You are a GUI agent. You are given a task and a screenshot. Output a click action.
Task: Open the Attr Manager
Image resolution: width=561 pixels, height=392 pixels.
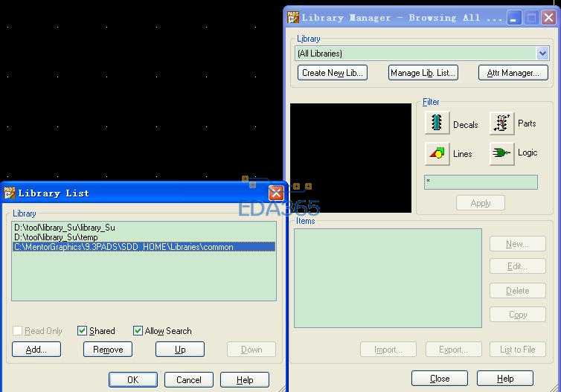point(513,73)
